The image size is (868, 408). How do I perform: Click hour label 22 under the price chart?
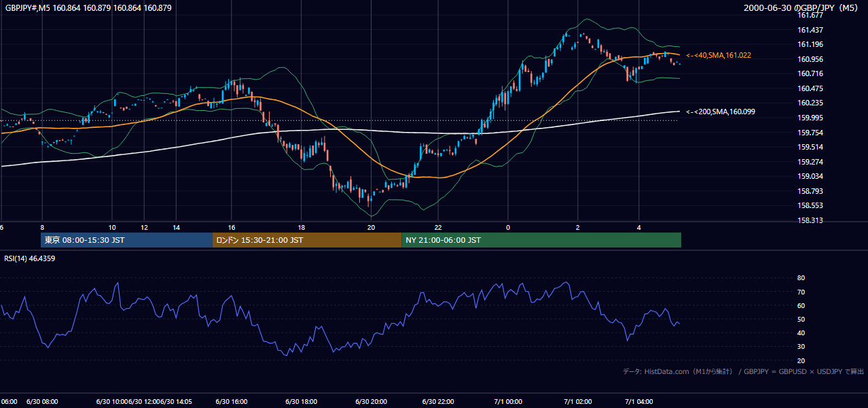click(438, 227)
